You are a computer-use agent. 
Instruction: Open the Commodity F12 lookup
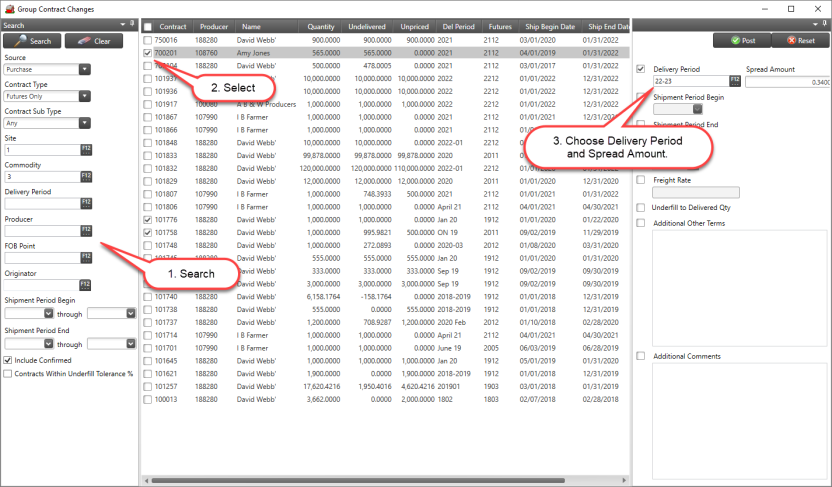(x=85, y=177)
